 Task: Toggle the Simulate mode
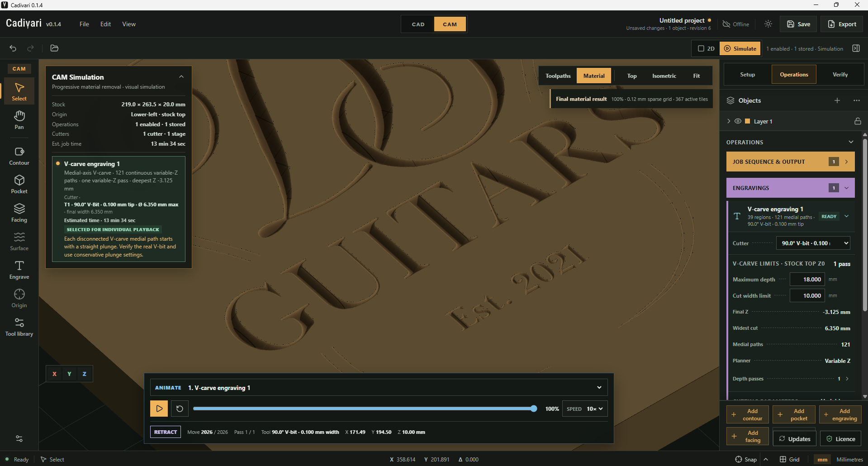[x=740, y=48]
